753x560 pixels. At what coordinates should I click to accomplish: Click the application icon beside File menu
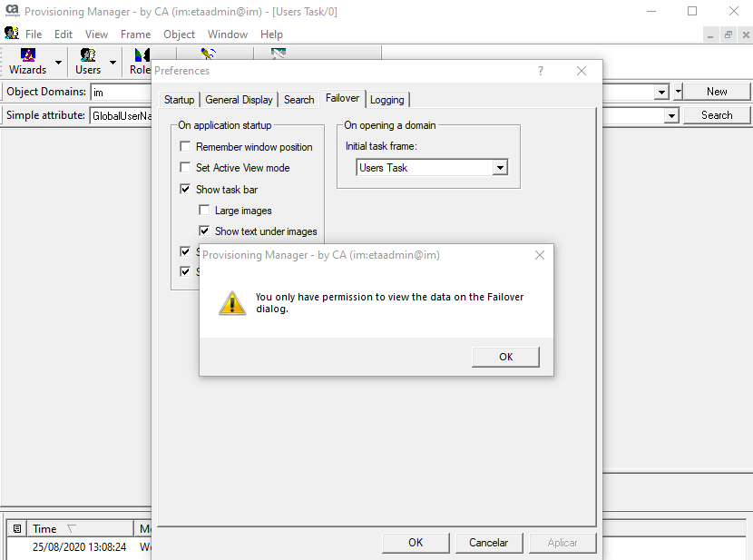12,34
